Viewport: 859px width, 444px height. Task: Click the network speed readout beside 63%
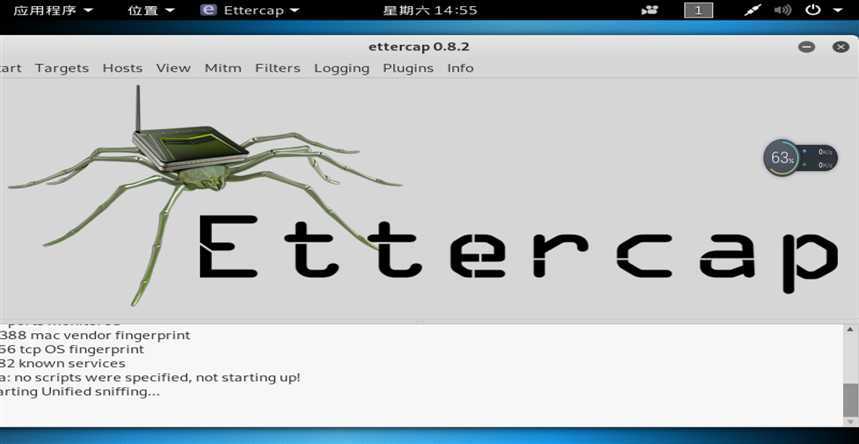[x=820, y=158]
